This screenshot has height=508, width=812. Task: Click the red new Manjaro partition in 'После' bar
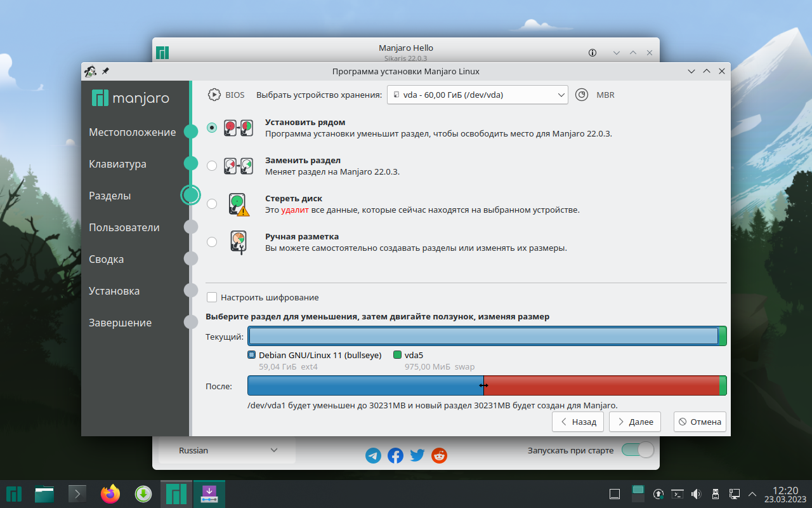pos(601,385)
